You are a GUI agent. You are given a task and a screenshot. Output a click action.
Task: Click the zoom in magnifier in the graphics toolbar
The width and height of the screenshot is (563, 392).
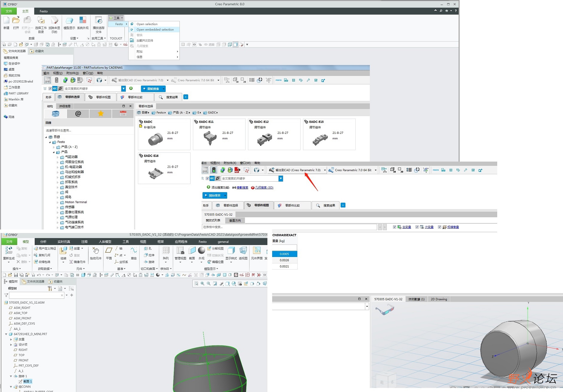[x=203, y=284]
